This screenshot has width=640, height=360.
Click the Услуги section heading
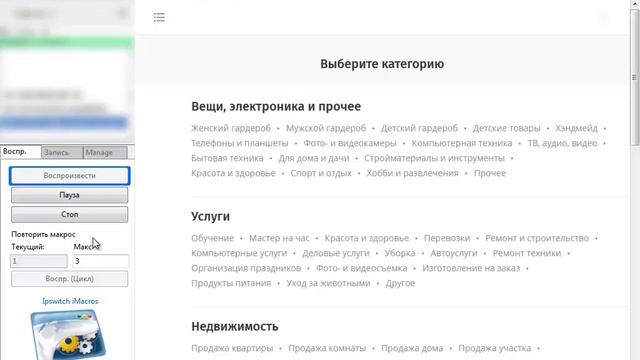pyautogui.click(x=210, y=216)
